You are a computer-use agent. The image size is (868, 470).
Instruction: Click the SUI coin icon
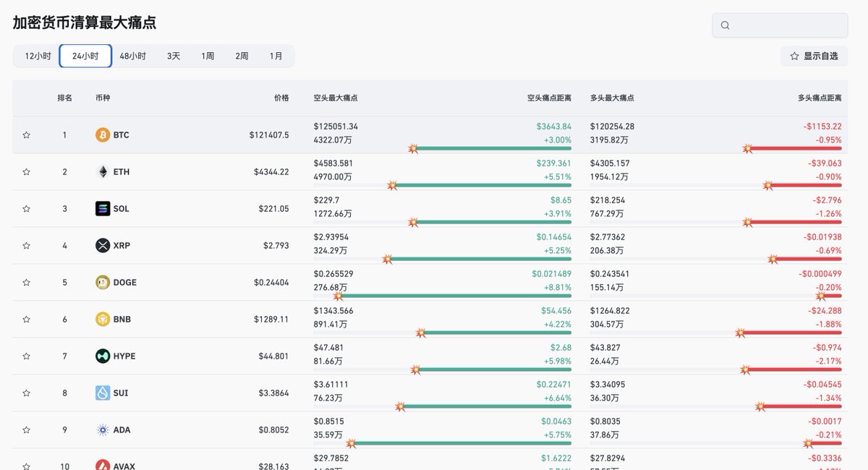point(103,393)
